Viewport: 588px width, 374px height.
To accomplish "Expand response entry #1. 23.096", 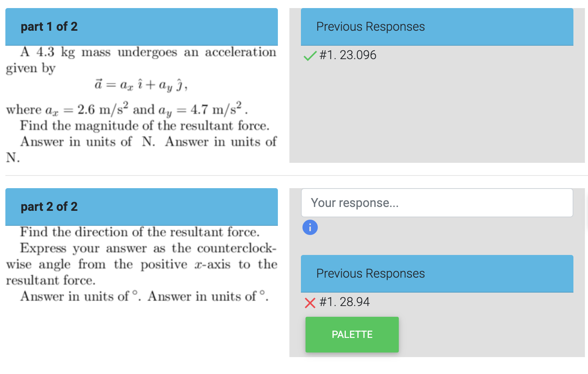I will (347, 55).
